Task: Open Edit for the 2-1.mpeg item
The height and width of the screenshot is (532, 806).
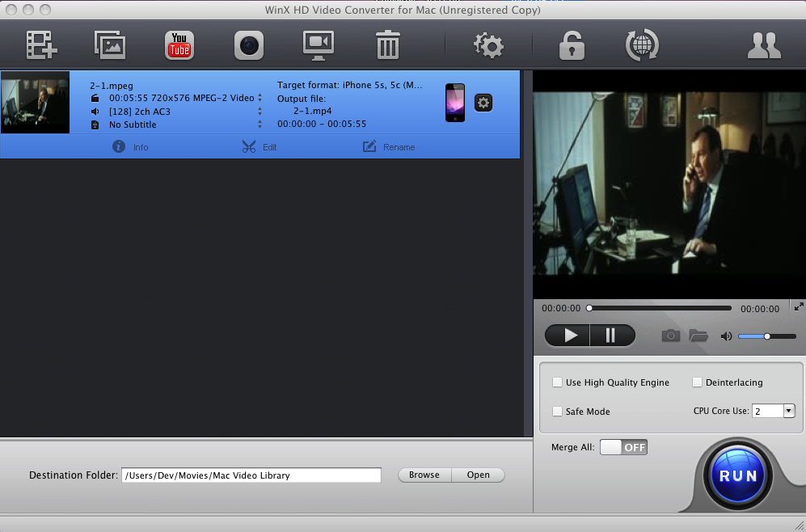Action: pos(260,147)
